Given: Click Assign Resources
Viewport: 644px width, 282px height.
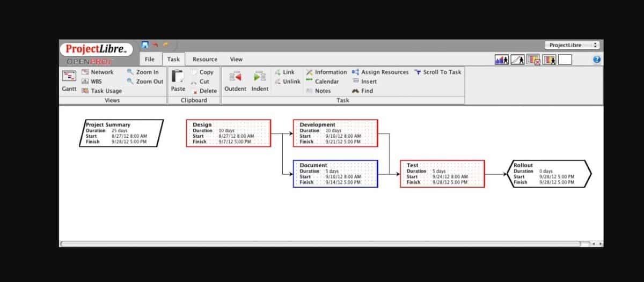Looking at the screenshot, I should (380, 72).
